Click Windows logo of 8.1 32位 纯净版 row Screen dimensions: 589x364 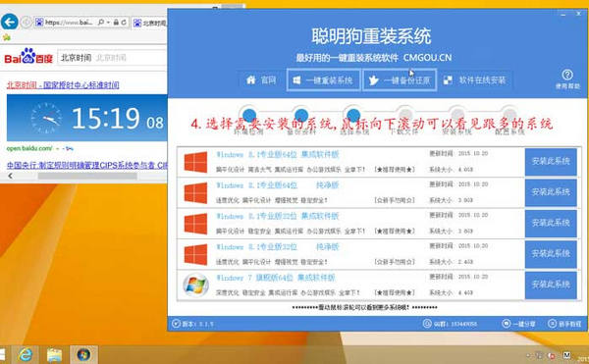coord(195,254)
